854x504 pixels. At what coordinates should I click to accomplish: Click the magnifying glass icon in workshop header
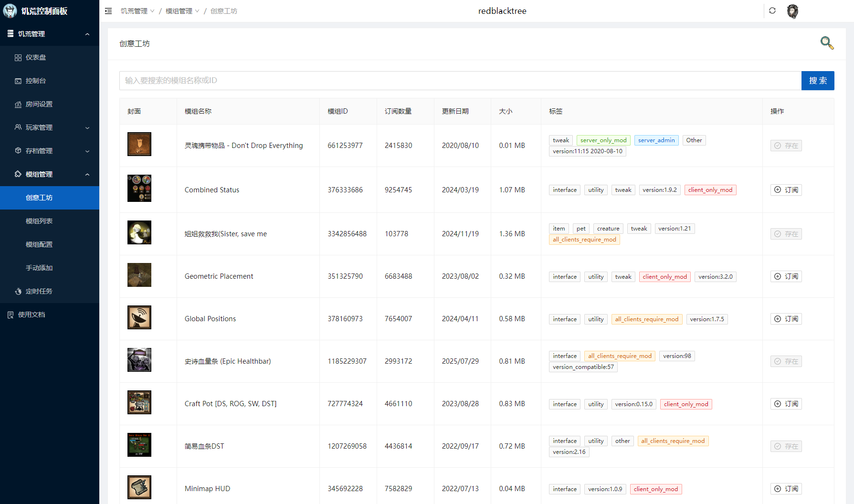tap(827, 43)
